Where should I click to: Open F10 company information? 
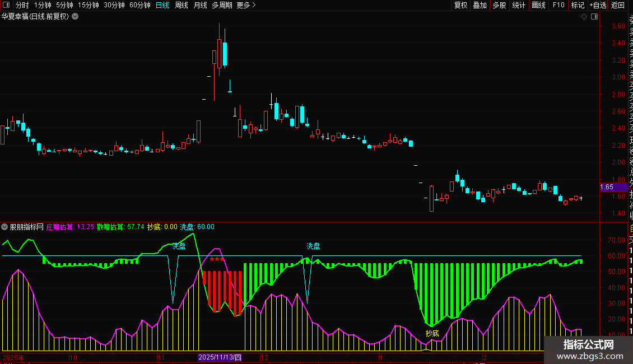coord(558,5)
